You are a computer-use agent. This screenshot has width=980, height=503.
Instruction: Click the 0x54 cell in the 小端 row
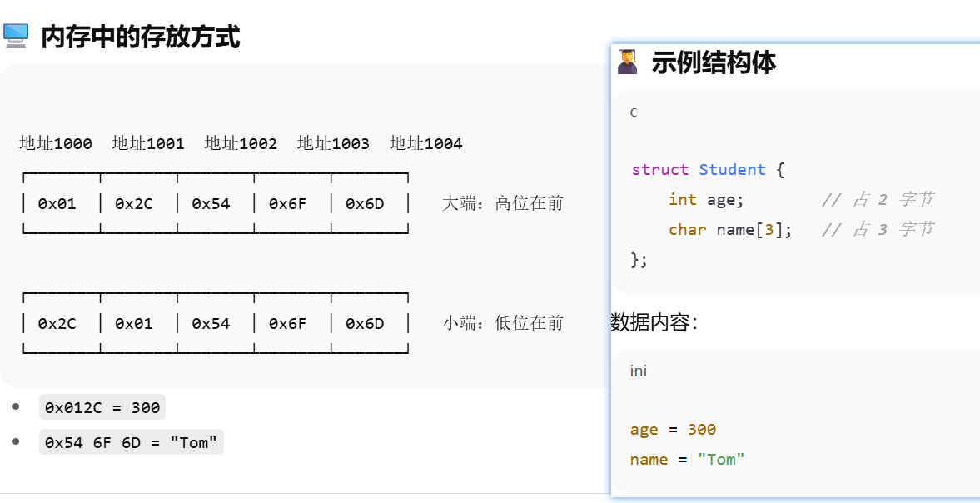pos(211,324)
